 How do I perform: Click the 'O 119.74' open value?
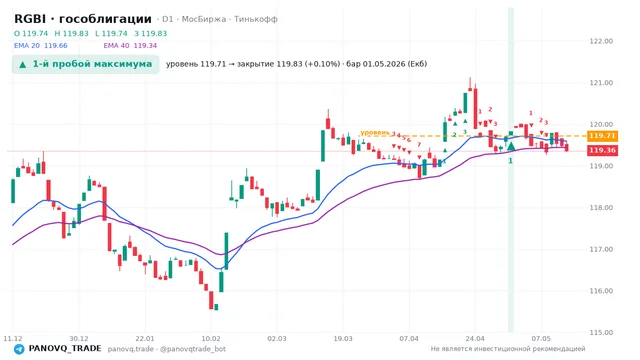click(x=31, y=33)
